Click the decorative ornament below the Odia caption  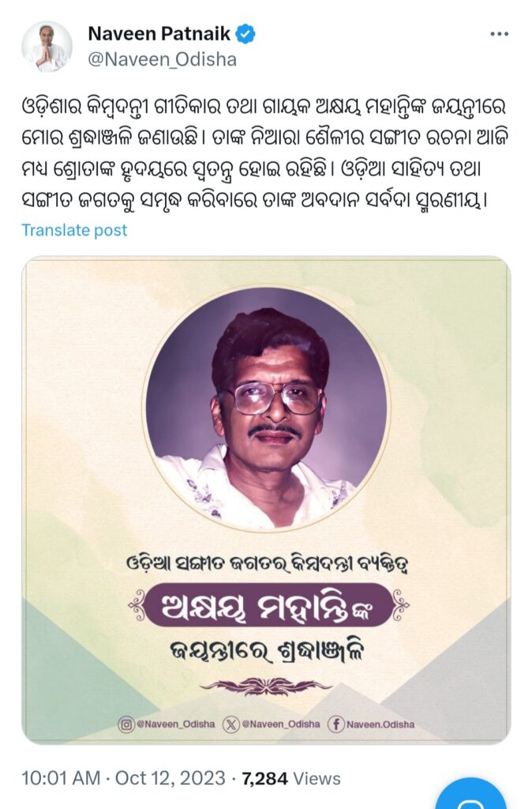(x=267, y=687)
